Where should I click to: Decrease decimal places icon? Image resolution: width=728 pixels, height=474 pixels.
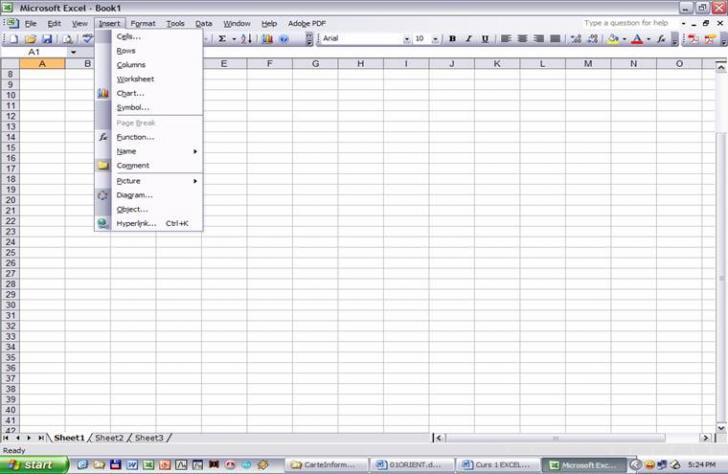[592, 39]
